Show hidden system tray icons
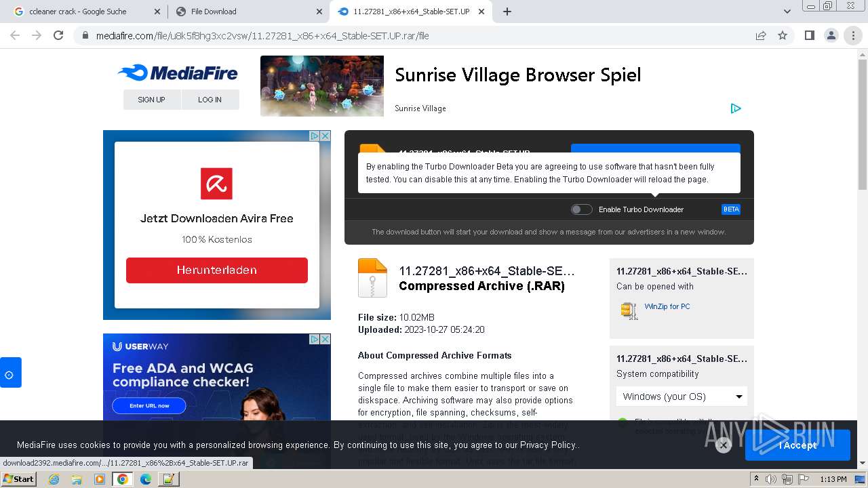This screenshot has height=488, width=868. tap(757, 479)
